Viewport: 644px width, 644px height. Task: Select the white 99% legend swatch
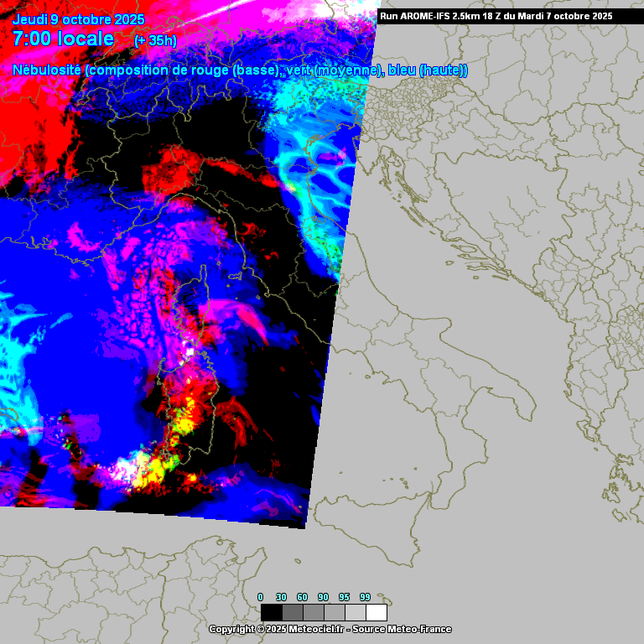tap(376, 612)
